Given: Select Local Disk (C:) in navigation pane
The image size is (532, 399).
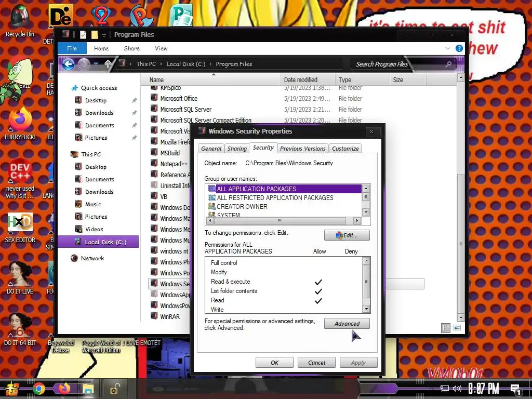Looking at the screenshot, I should (98, 242).
